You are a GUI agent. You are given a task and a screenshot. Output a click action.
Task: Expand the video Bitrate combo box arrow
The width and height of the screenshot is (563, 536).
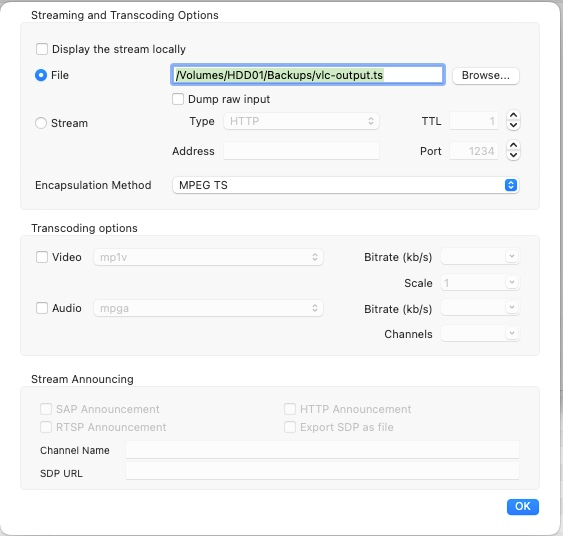tap(512, 256)
